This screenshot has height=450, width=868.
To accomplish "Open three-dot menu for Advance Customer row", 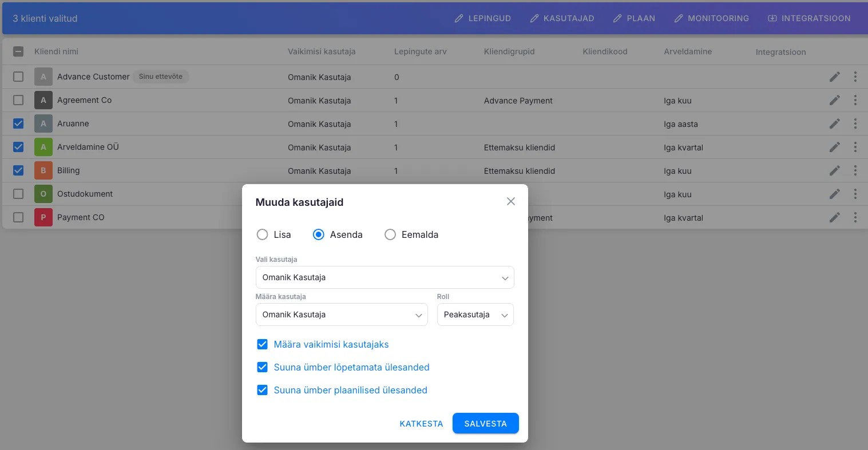I will click(855, 77).
